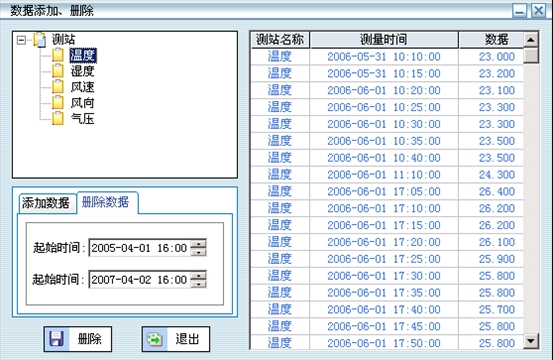553x360 pixels.
Task: Increment the 2005-04-01 time spinner up arrow
Action: click(x=199, y=243)
